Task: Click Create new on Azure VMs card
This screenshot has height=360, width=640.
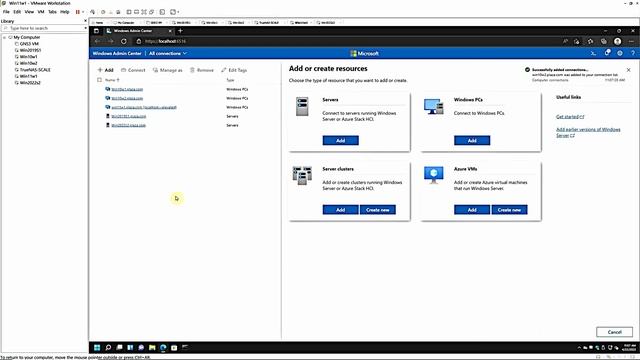Action: (x=509, y=210)
